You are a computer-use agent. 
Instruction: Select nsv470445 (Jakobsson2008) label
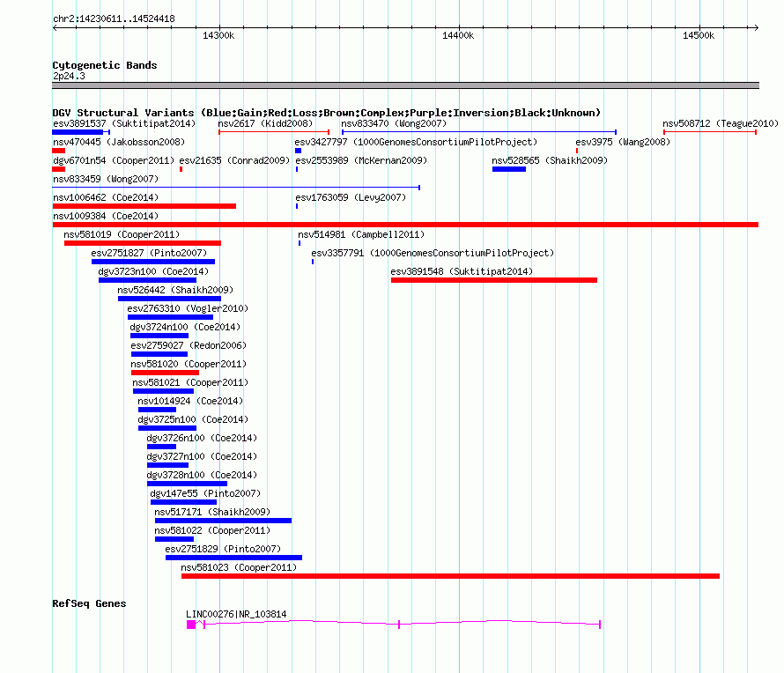click(119, 142)
